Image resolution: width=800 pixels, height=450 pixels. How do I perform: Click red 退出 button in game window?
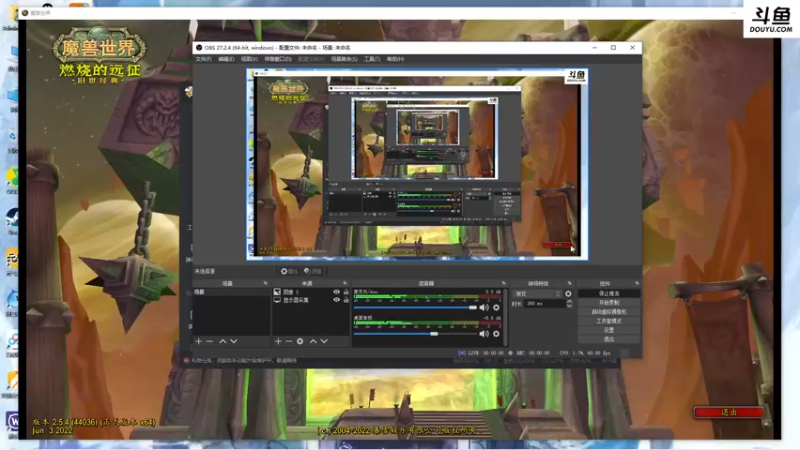pos(729,412)
